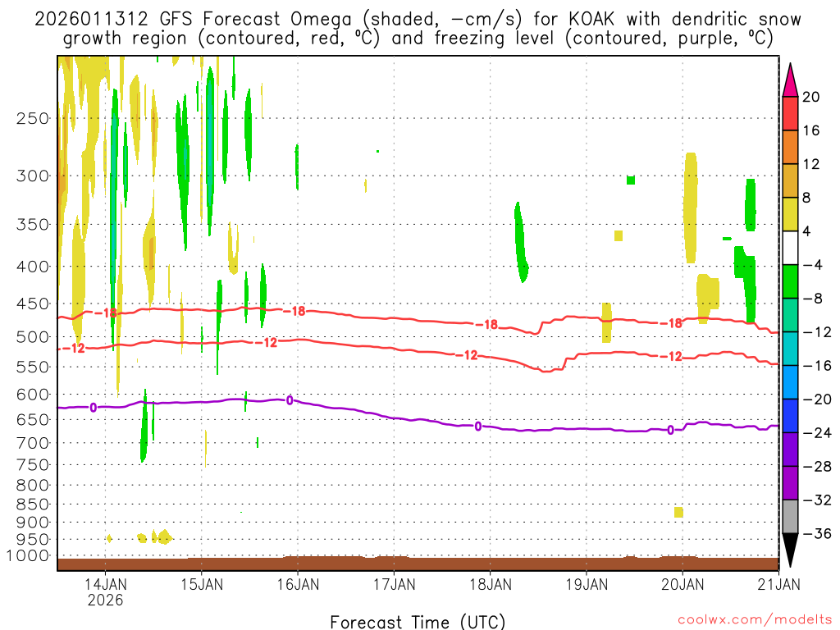Select the orange 12-to-16 colorbar swatch

tap(790, 148)
